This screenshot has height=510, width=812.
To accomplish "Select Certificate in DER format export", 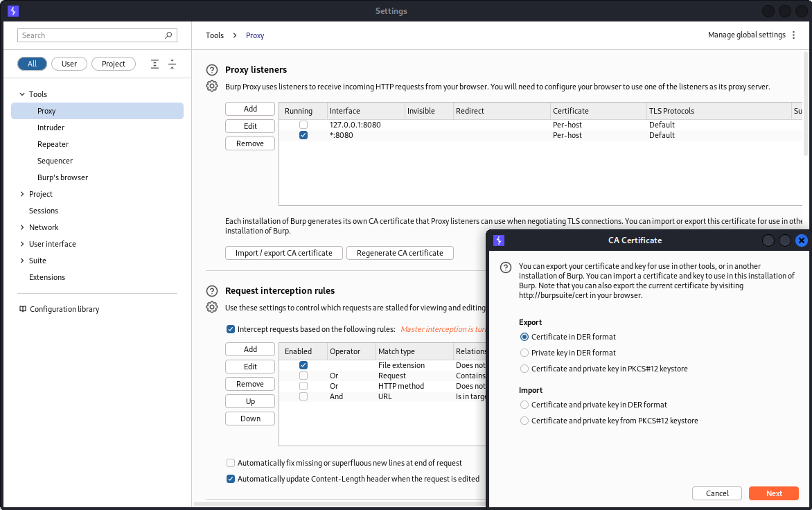I will 524,337.
